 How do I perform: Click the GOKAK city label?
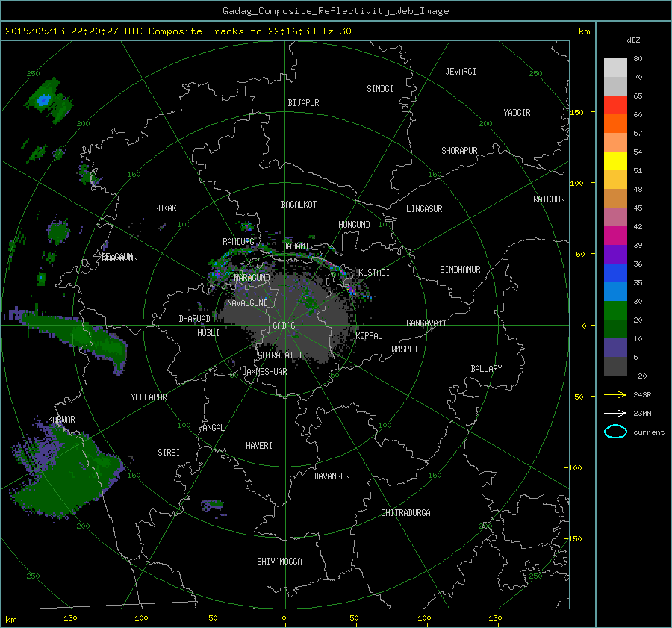point(165,208)
